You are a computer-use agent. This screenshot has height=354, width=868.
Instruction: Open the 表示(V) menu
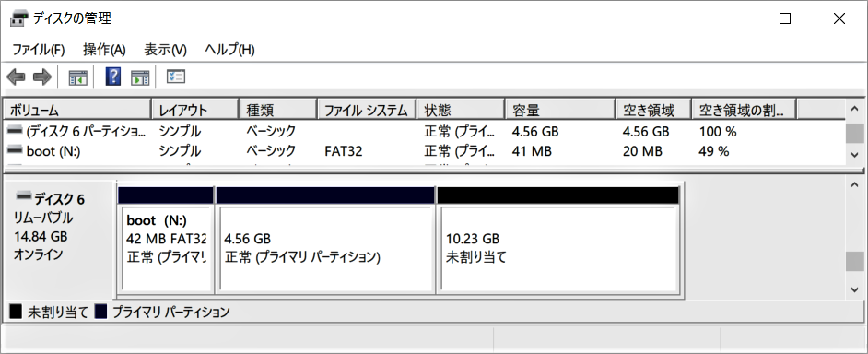165,50
